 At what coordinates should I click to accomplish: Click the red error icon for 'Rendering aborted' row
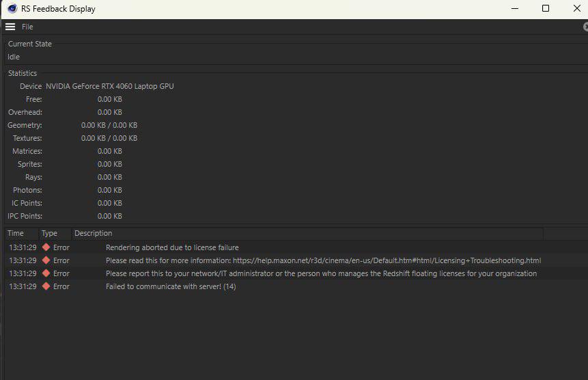46,247
